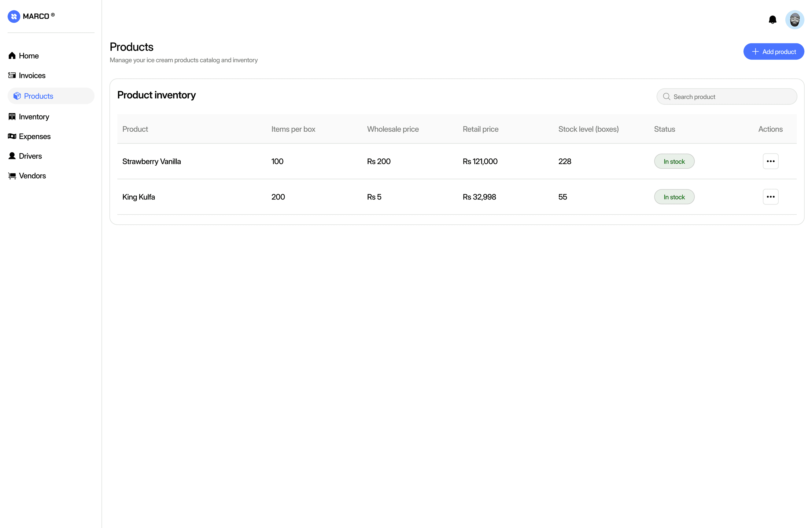Click In stock badge for Strawberry Vanilla
Screen dimensions: 812x528
[x=674, y=161]
